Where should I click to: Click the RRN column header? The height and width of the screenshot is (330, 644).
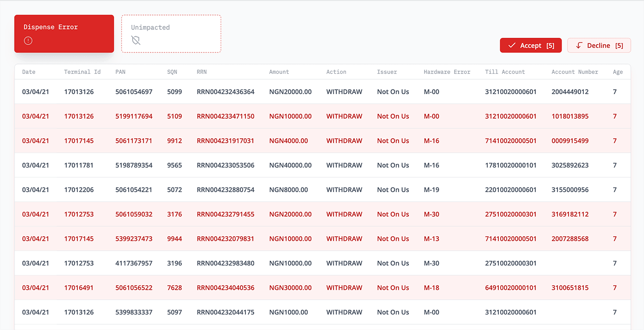point(202,72)
